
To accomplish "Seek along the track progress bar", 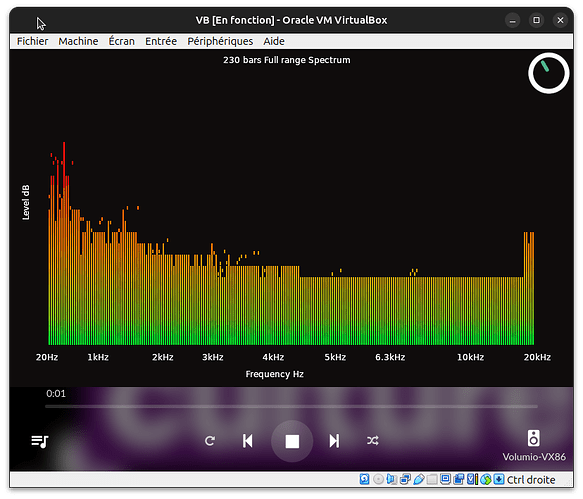I will coord(291,406).
